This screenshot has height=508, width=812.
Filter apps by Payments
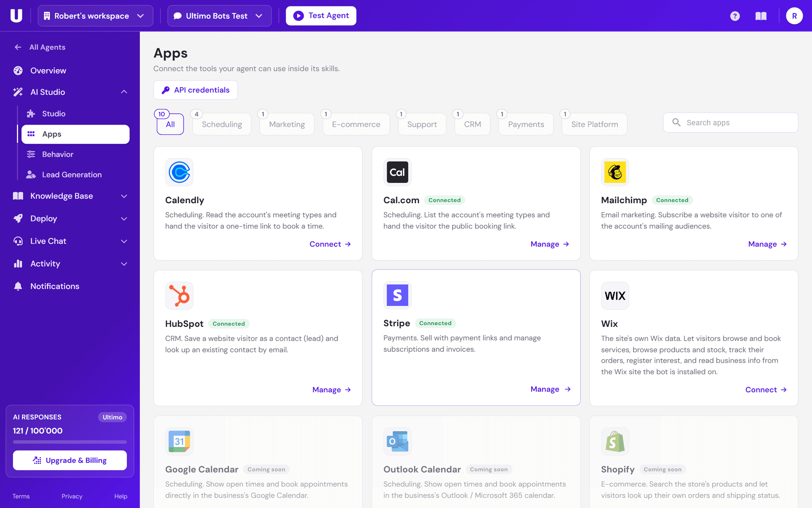(526, 124)
